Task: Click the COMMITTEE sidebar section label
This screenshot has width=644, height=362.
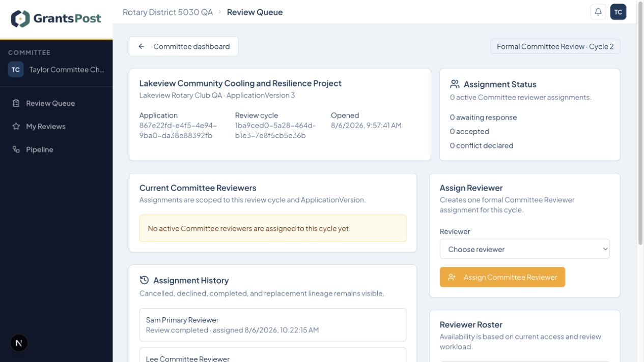Action: click(29, 52)
